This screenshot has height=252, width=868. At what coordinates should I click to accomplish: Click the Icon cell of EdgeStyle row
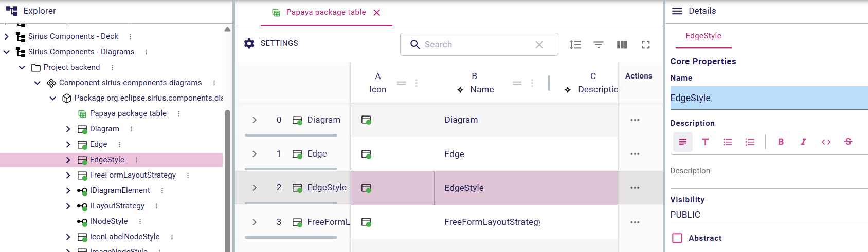392,188
